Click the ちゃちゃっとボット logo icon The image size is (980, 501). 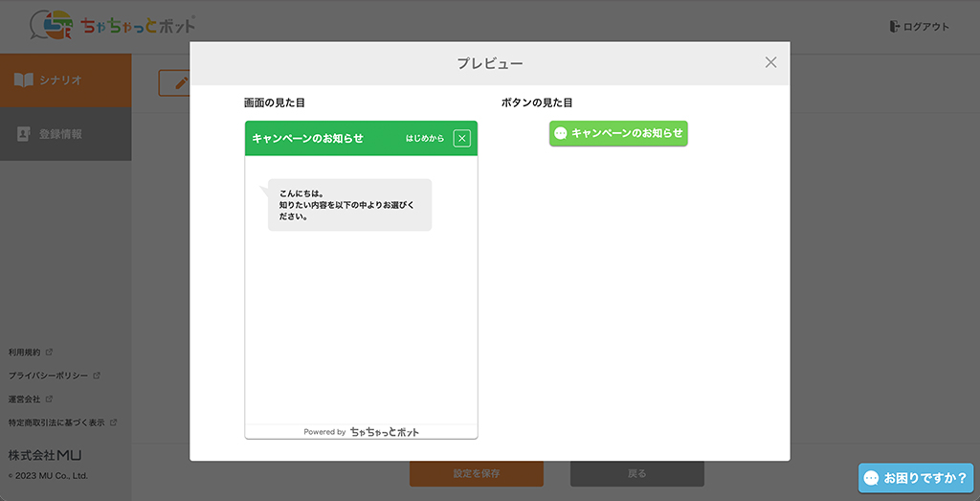coord(52,26)
